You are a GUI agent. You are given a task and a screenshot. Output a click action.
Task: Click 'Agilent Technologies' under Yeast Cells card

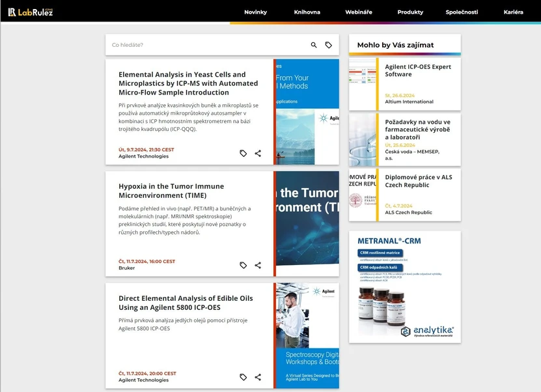point(143,156)
